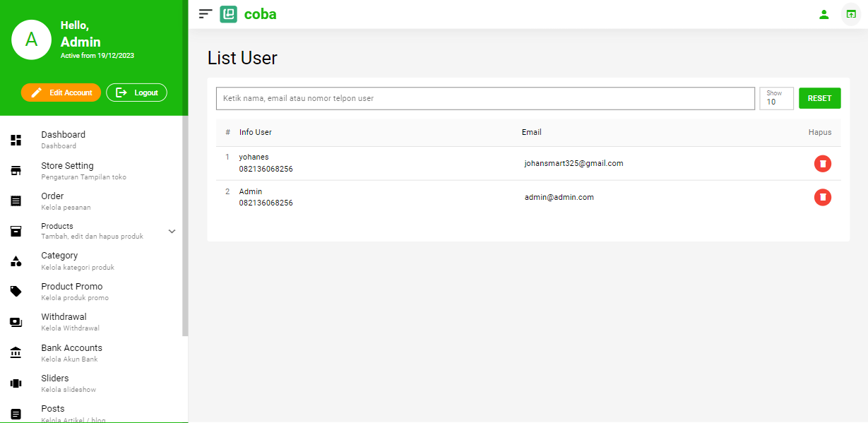
Task: Delete user yohanes with trash icon
Action: click(x=822, y=164)
